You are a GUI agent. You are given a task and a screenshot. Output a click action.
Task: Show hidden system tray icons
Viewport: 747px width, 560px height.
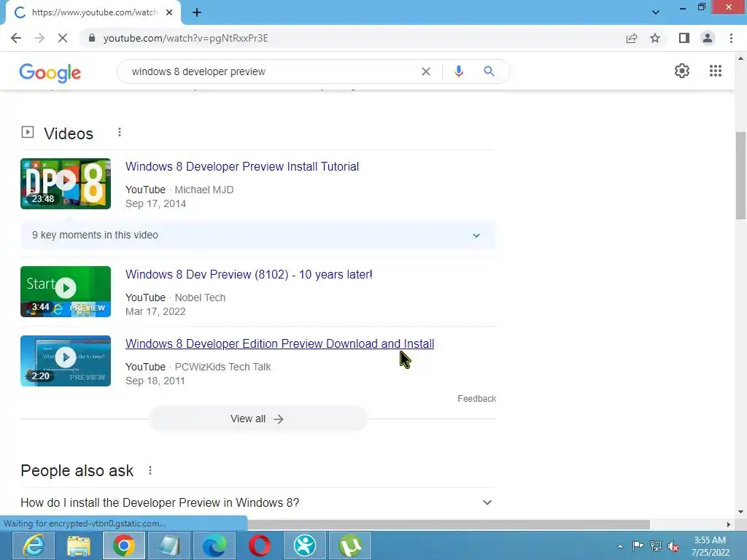tap(620, 546)
